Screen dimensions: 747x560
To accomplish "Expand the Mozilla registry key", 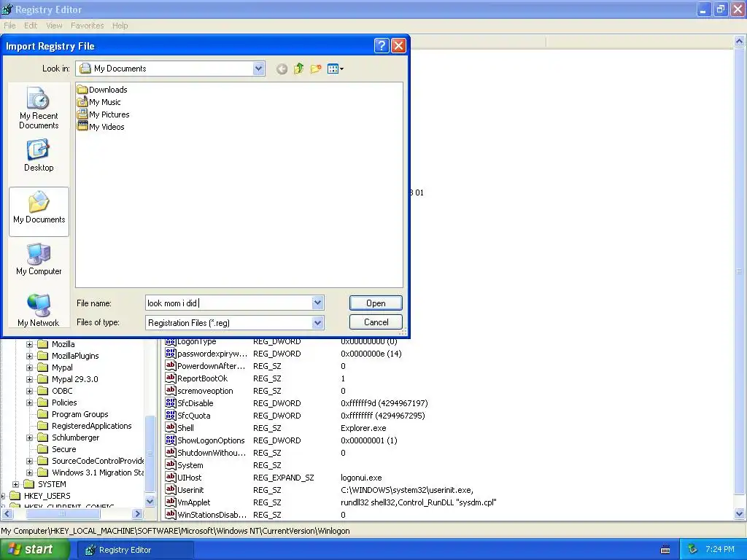I will (29, 344).
